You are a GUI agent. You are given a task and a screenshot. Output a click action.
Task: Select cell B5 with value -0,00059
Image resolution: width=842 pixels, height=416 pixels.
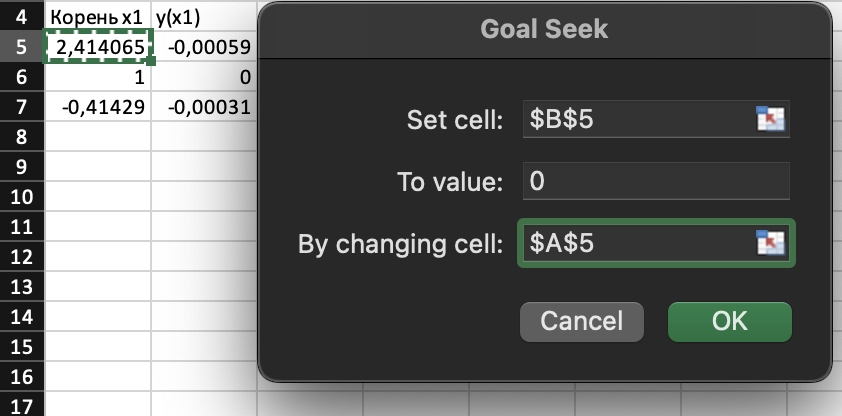[204, 47]
